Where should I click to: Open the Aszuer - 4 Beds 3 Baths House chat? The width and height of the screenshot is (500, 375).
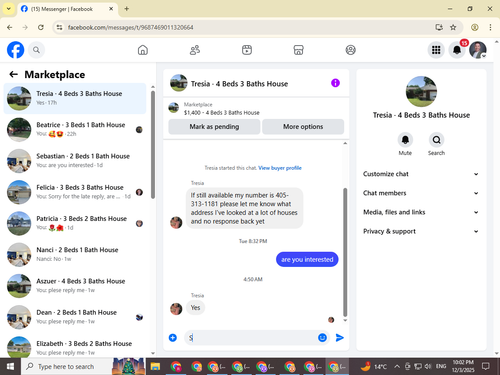pos(75,286)
